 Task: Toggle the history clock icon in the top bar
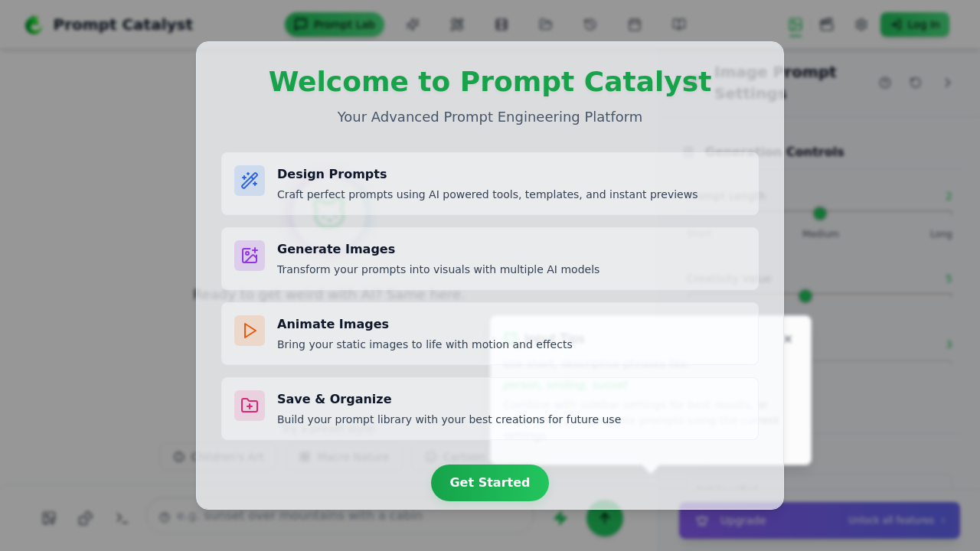coord(590,24)
